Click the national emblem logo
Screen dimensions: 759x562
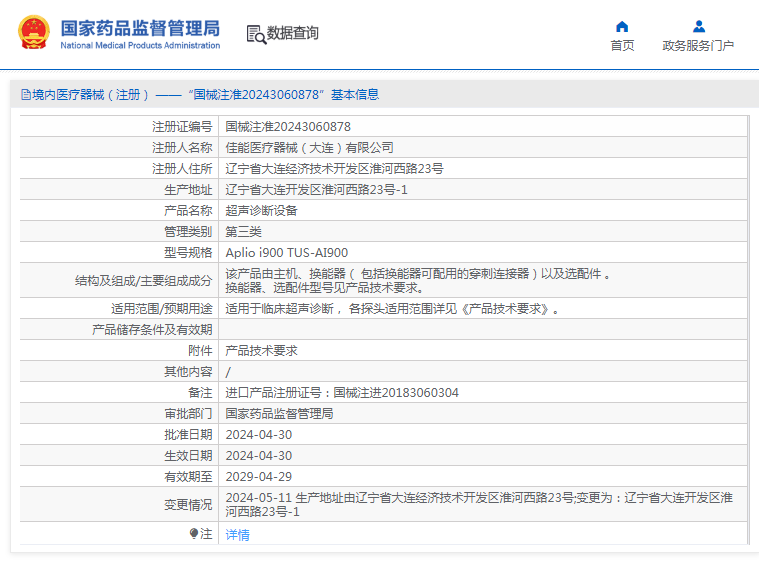point(34,32)
